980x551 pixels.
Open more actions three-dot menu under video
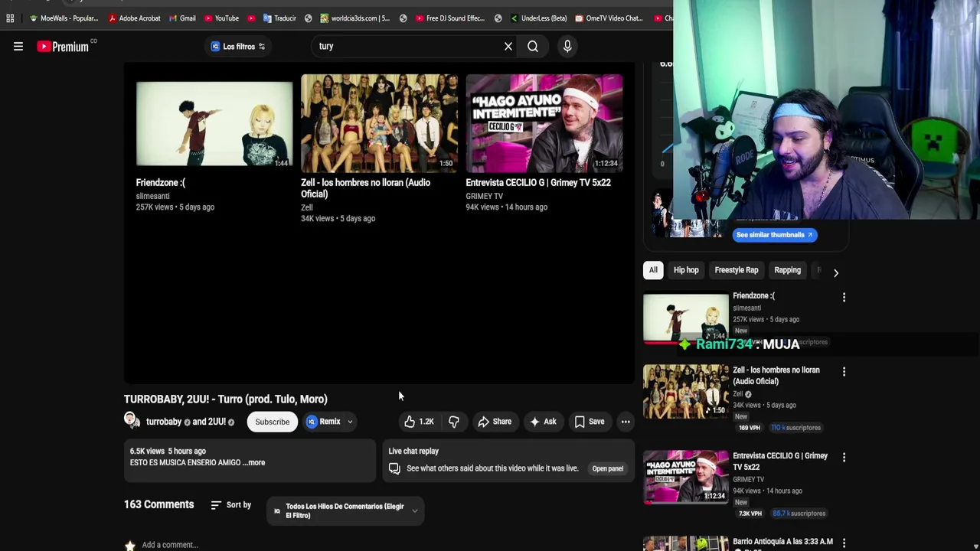[x=626, y=422]
